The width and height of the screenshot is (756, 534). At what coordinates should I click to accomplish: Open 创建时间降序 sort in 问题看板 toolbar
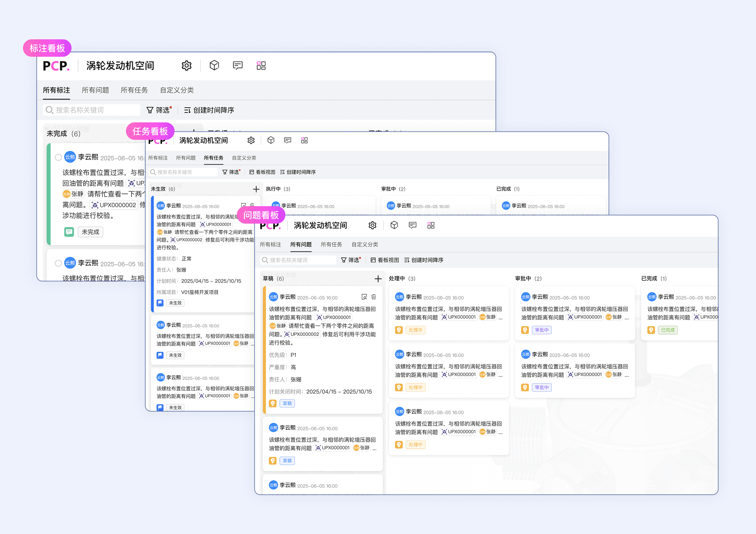click(x=424, y=260)
